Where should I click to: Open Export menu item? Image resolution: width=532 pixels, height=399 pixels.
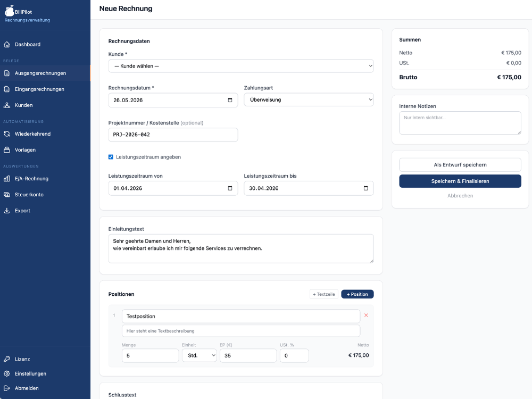click(45, 211)
